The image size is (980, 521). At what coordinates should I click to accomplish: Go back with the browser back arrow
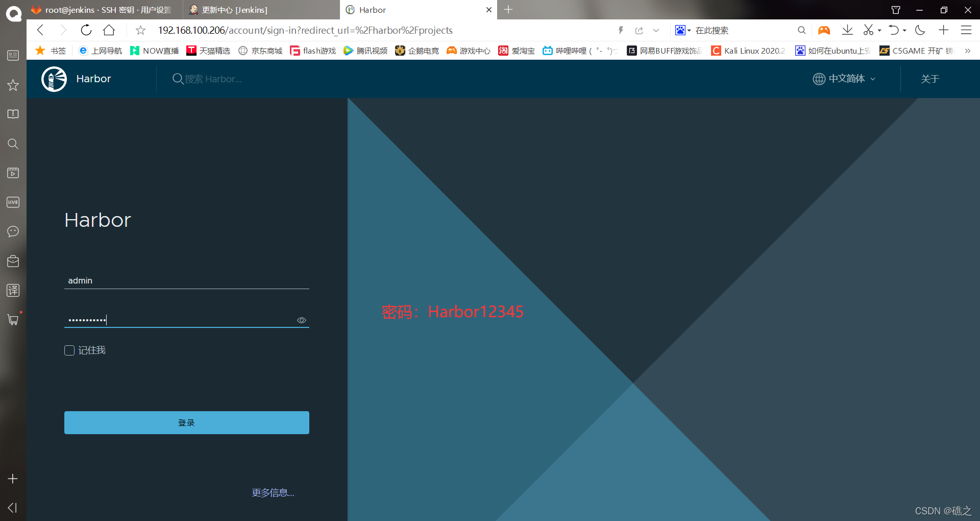[x=40, y=30]
